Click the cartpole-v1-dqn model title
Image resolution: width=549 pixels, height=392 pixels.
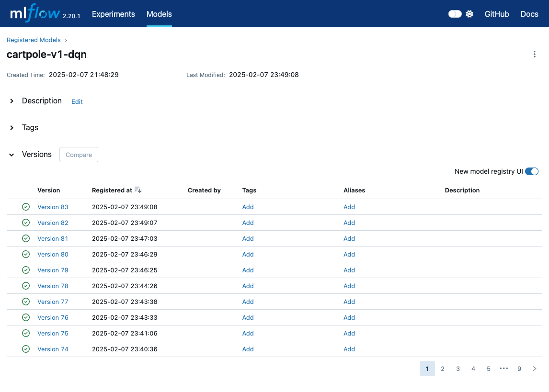coord(46,55)
